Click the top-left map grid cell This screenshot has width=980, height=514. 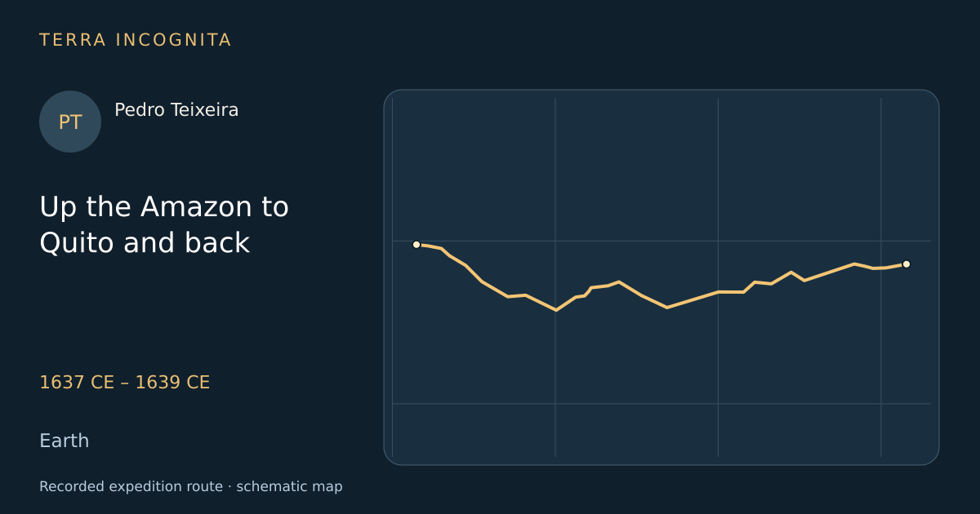pos(474,170)
